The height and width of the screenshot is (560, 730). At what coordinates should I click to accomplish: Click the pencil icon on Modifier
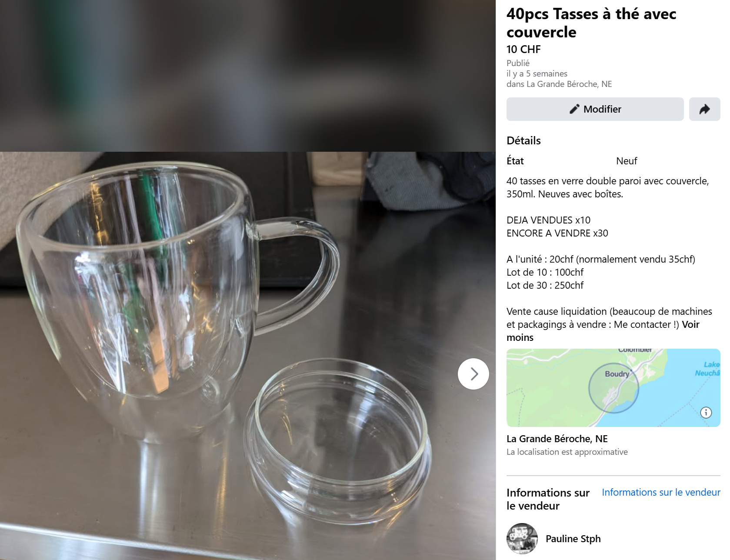tap(574, 109)
